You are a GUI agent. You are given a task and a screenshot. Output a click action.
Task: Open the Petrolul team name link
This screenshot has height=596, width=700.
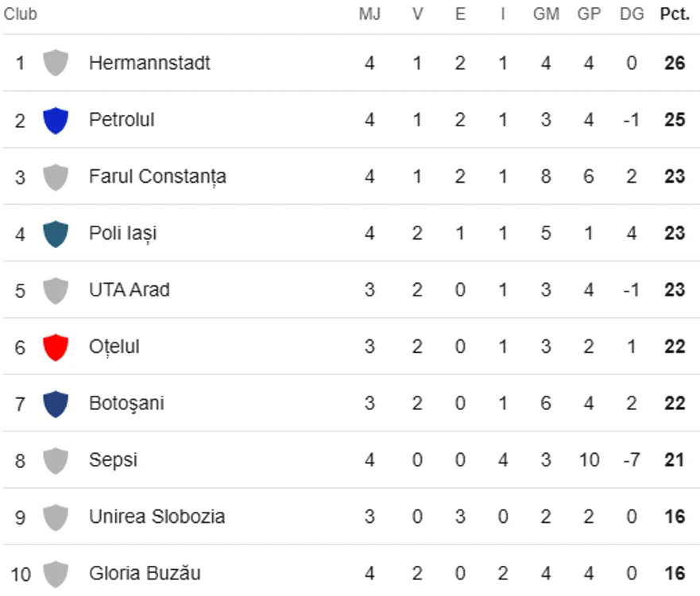[122, 120]
